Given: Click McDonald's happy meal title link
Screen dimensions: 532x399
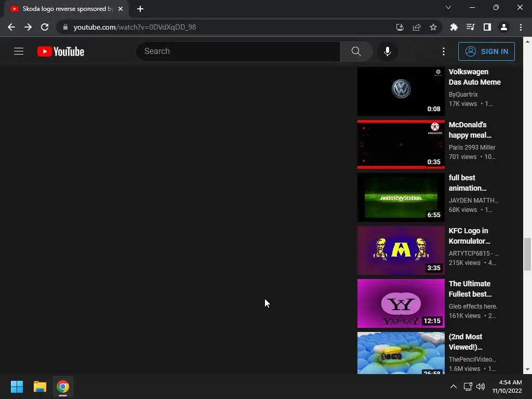Looking at the screenshot, I should click(x=470, y=130).
